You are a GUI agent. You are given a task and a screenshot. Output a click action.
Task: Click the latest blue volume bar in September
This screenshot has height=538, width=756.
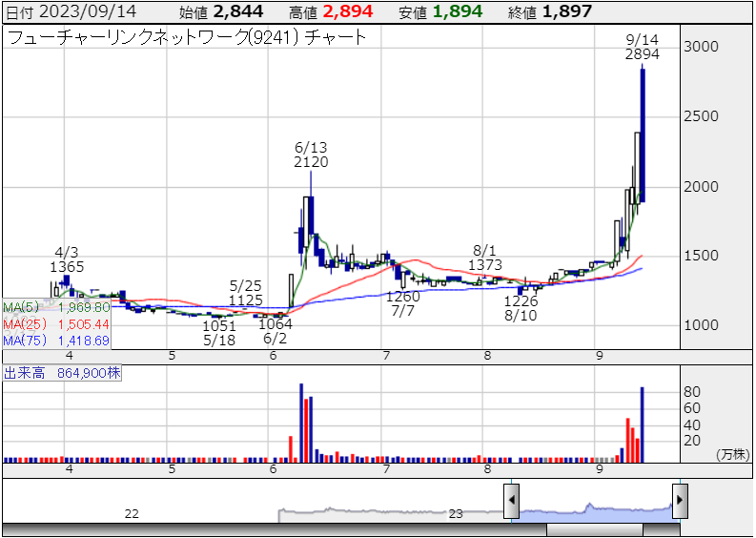click(x=643, y=424)
